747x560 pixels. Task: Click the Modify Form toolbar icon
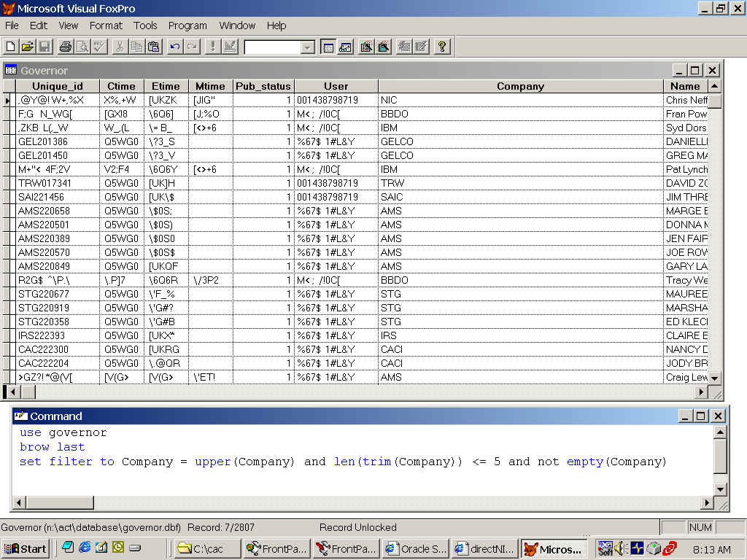[x=230, y=47]
